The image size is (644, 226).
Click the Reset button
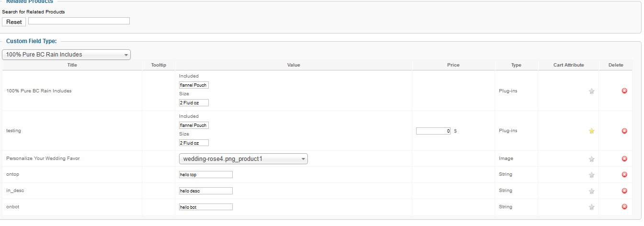[x=14, y=22]
